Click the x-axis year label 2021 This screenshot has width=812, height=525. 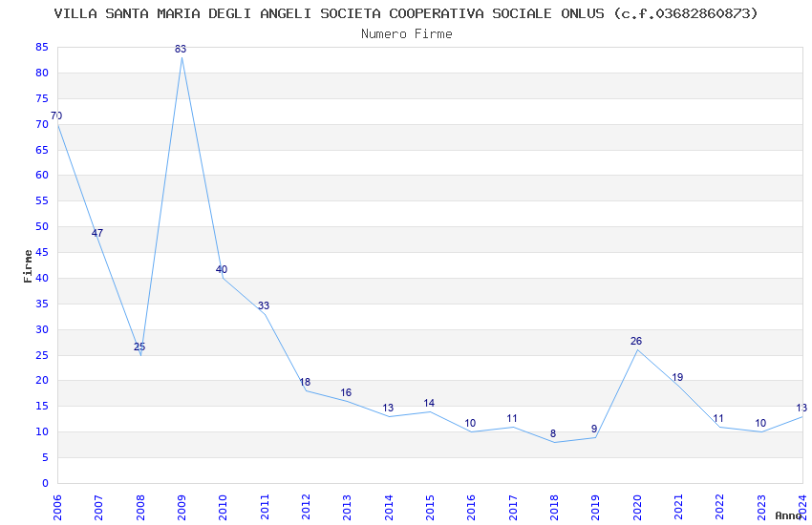click(678, 507)
